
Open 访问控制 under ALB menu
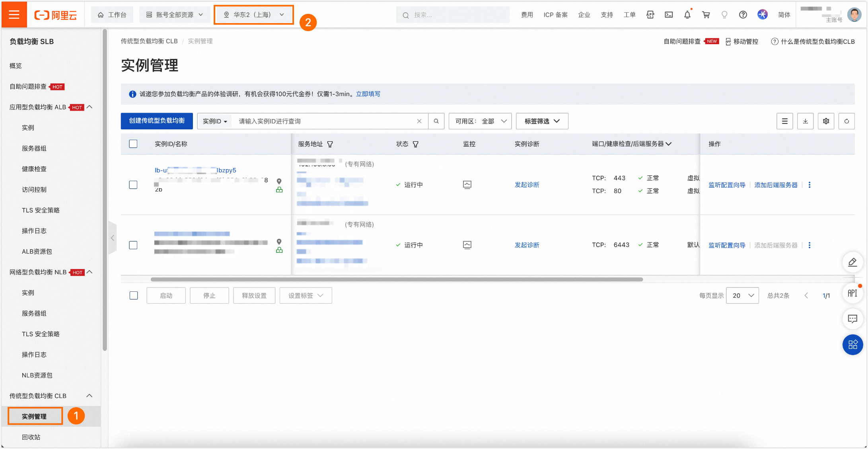coord(34,189)
